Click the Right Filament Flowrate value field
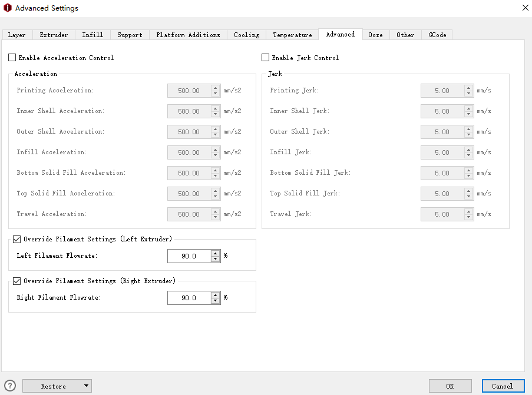Image resolution: width=532 pixels, height=395 pixels. [x=189, y=298]
